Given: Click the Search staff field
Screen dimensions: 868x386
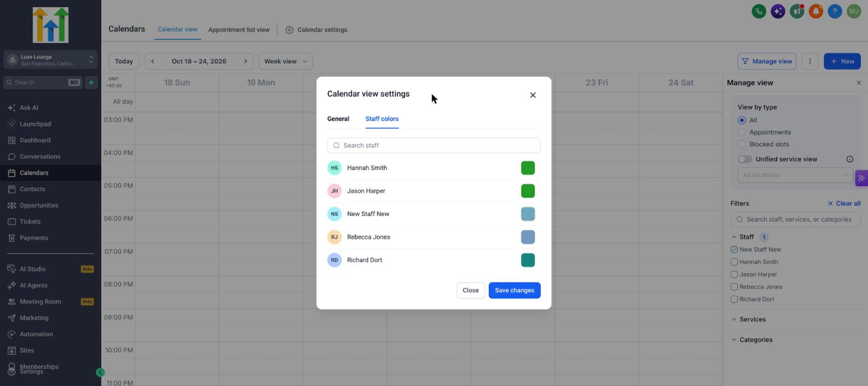Looking at the screenshot, I should [434, 146].
